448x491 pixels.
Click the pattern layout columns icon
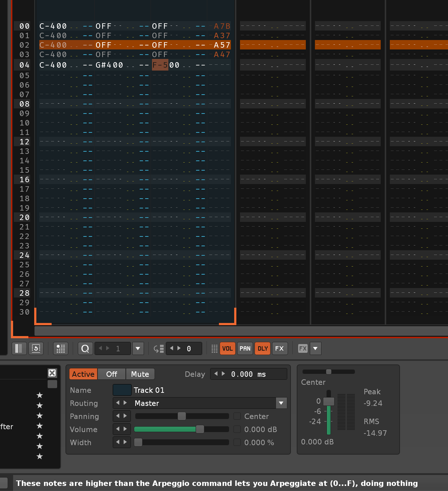[19, 348]
